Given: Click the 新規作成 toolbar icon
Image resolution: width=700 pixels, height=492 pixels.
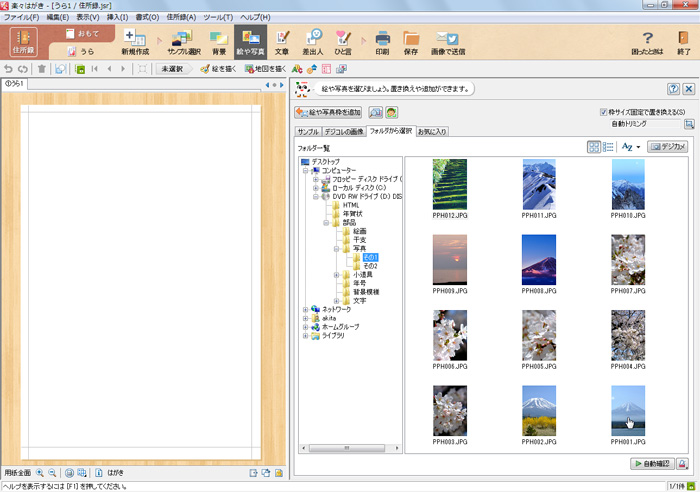Looking at the screenshot, I should point(136,41).
